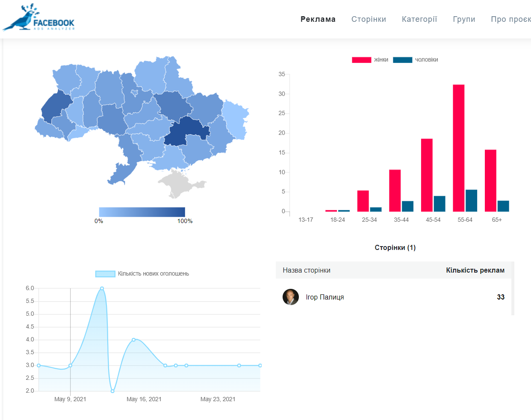Open the Реклама menu tab

[x=318, y=19]
